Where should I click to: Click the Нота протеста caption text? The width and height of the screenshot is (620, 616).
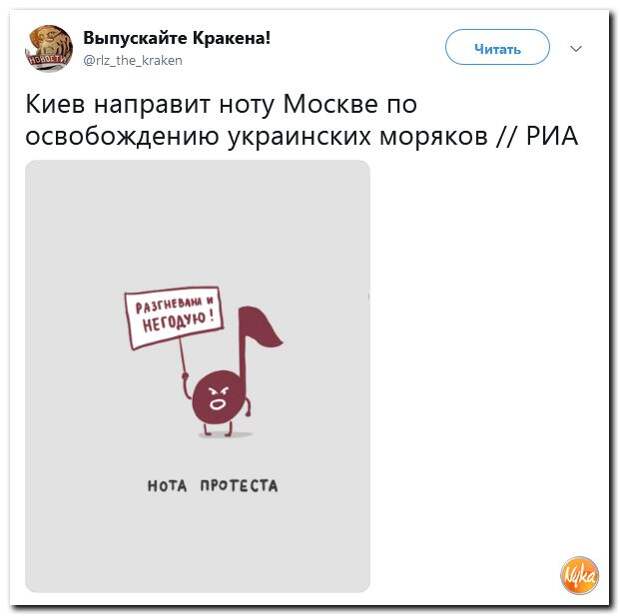(213, 486)
